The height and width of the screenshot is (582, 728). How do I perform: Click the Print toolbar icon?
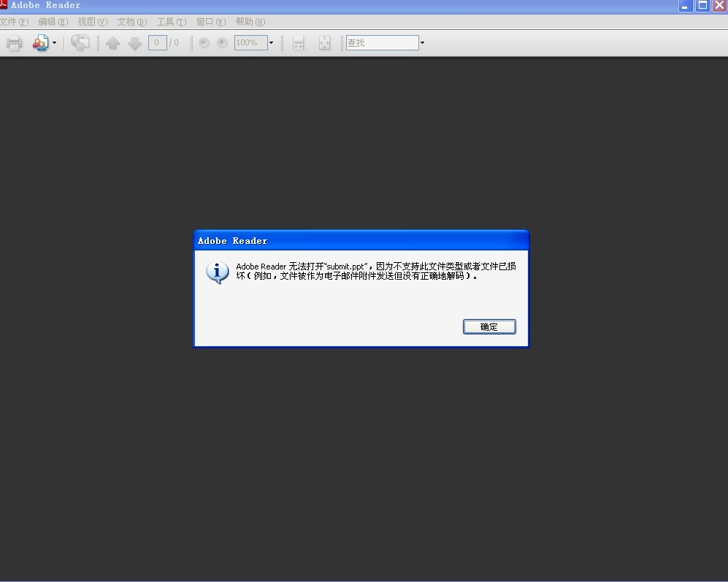click(x=14, y=43)
